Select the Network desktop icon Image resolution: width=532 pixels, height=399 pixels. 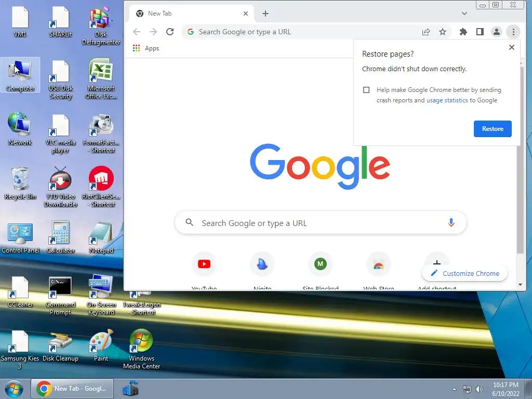20,129
